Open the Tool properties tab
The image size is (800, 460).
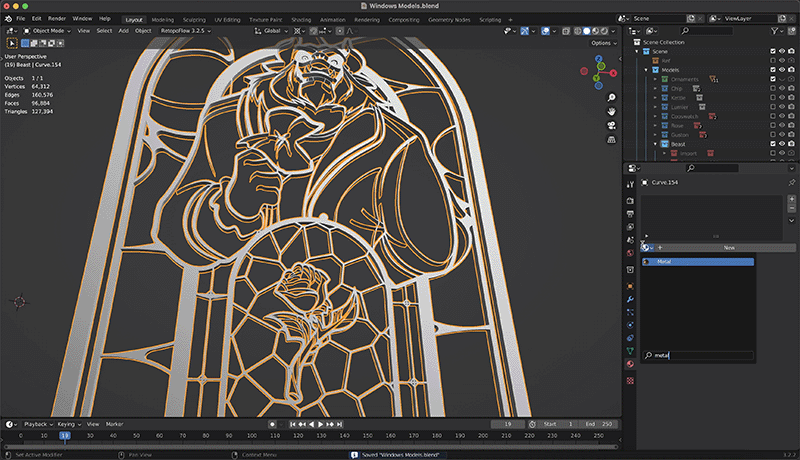coord(630,184)
